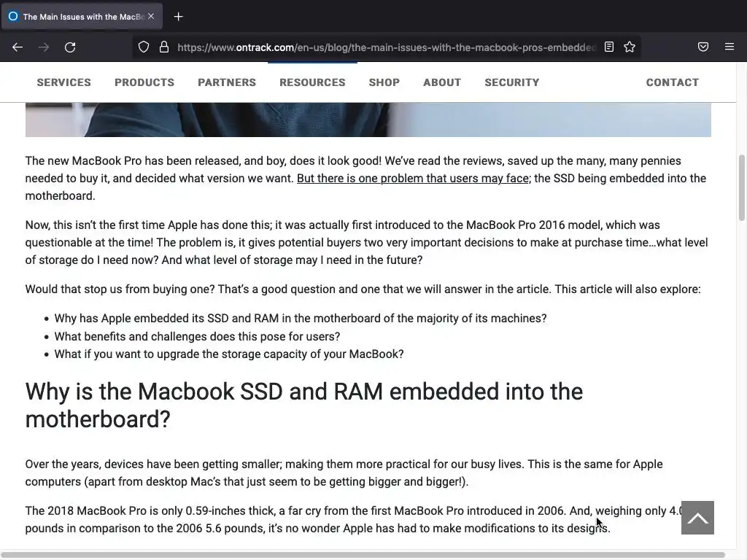The width and height of the screenshot is (747, 560).
Task: Click the vertical scrollbar thumb
Action: [741, 187]
